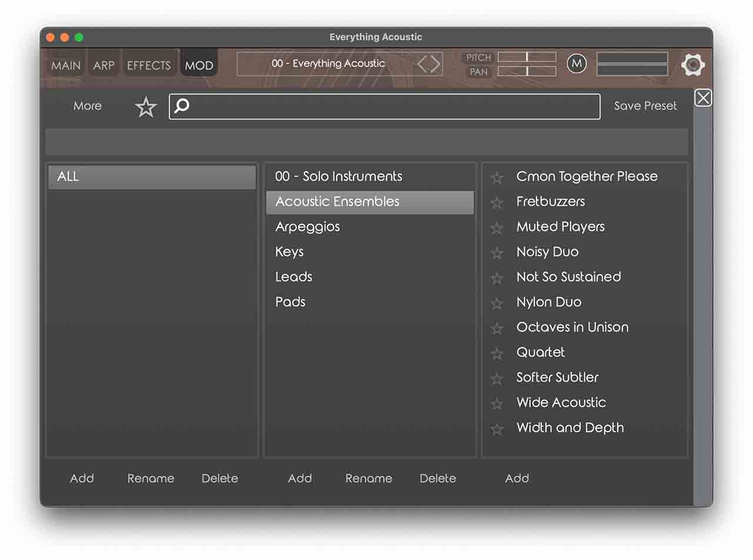
Task: Go to previous preset with left arrow
Action: (x=422, y=64)
